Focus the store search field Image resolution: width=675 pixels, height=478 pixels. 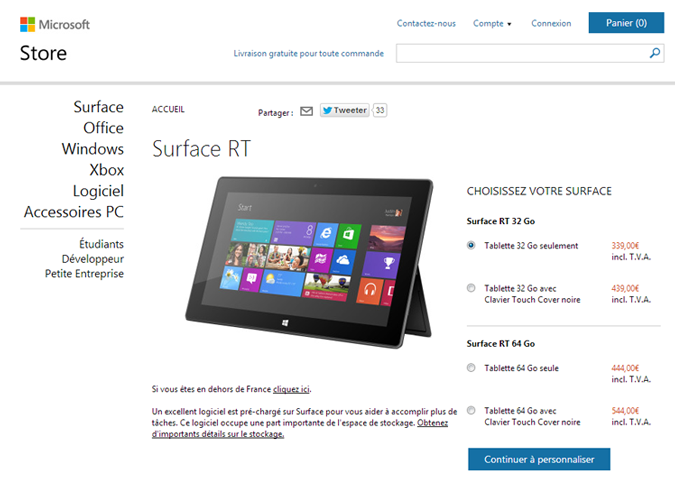[x=522, y=53]
